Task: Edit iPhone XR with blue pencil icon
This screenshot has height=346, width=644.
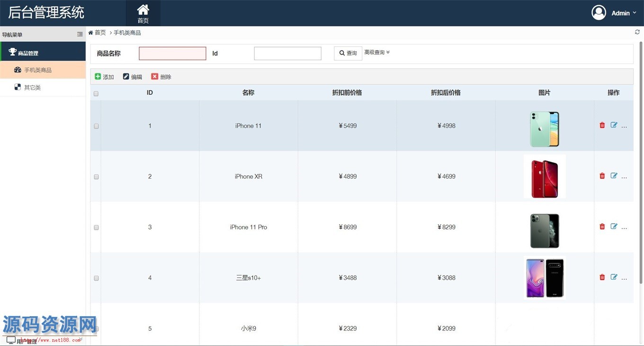Action: pyautogui.click(x=614, y=176)
